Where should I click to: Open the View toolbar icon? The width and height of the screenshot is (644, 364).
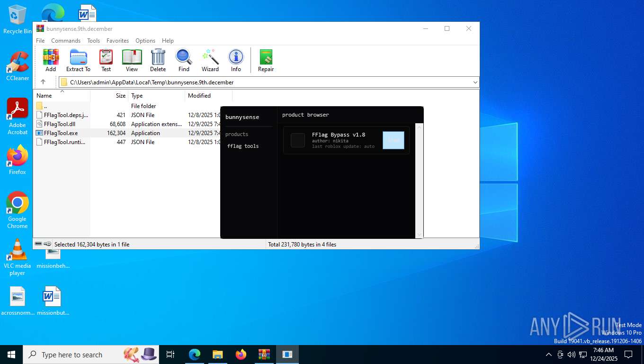(132, 60)
